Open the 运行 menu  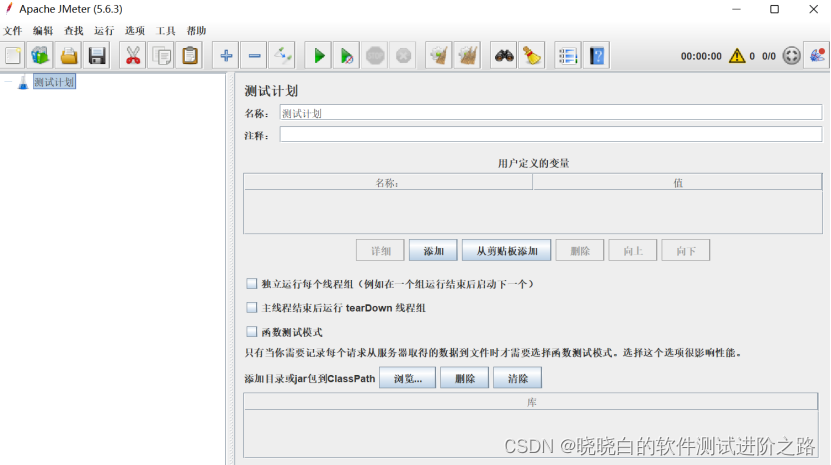coord(104,31)
